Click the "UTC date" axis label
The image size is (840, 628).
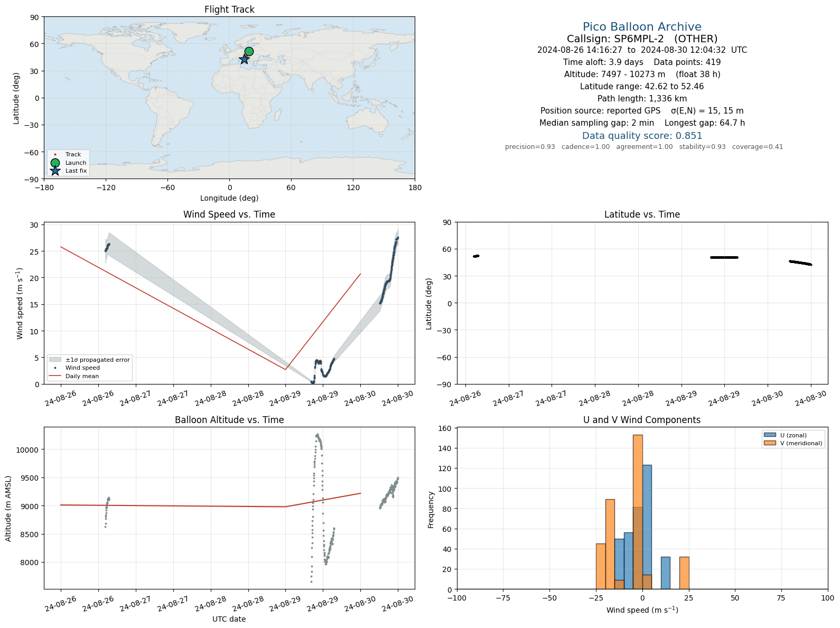[x=229, y=619]
